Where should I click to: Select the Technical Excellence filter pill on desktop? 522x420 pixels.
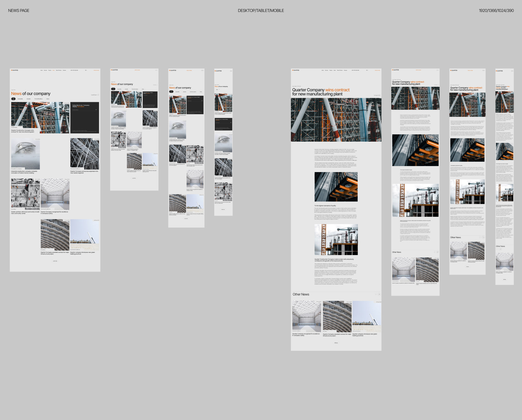[38, 99]
